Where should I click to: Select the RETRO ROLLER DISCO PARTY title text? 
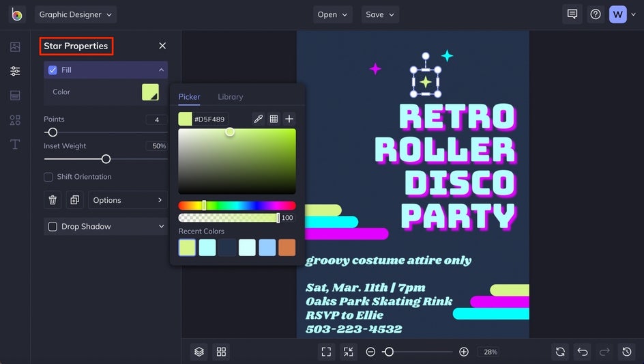445,167
